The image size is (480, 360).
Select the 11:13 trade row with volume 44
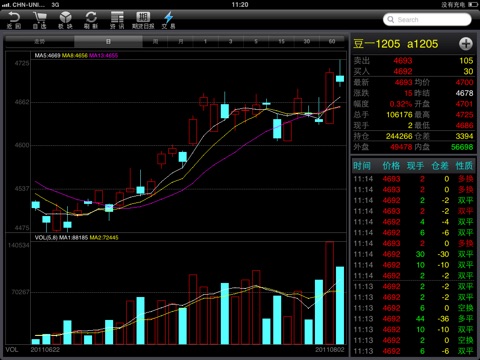point(413,319)
